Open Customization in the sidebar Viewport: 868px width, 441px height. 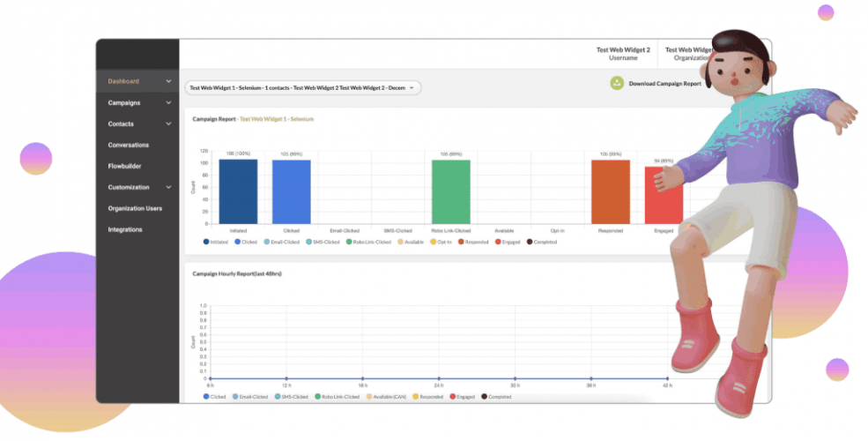tap(129, 187)
